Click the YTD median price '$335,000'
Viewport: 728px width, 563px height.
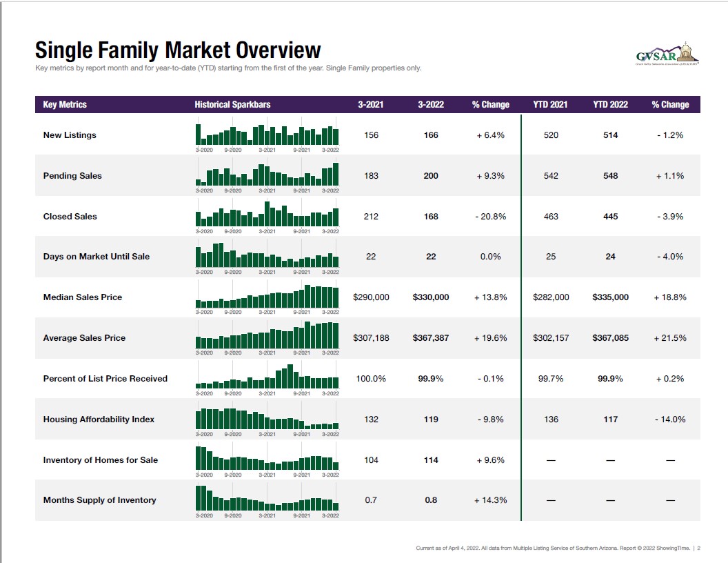tap(611, 297)
